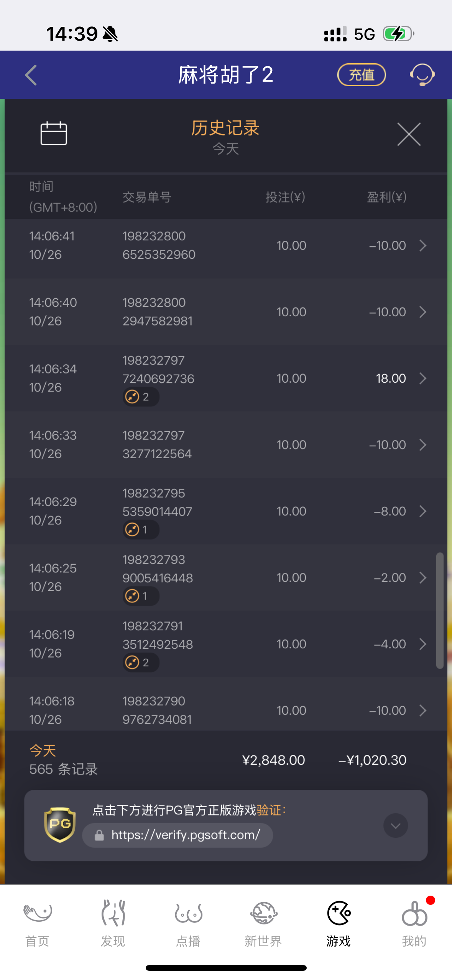Tap free-spin badge on 14:06:34 record
The height and width of the screenshot is (980, 452).
[140, 397]
